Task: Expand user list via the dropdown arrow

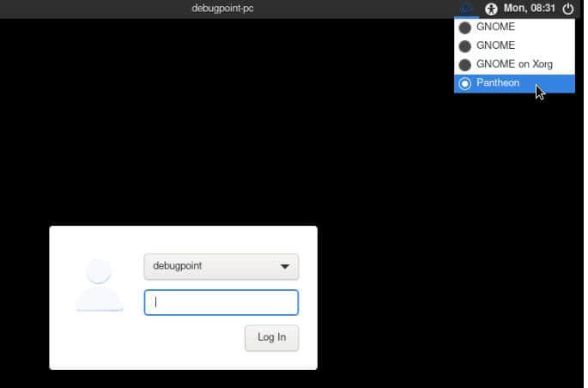Action: click(285, 267)
